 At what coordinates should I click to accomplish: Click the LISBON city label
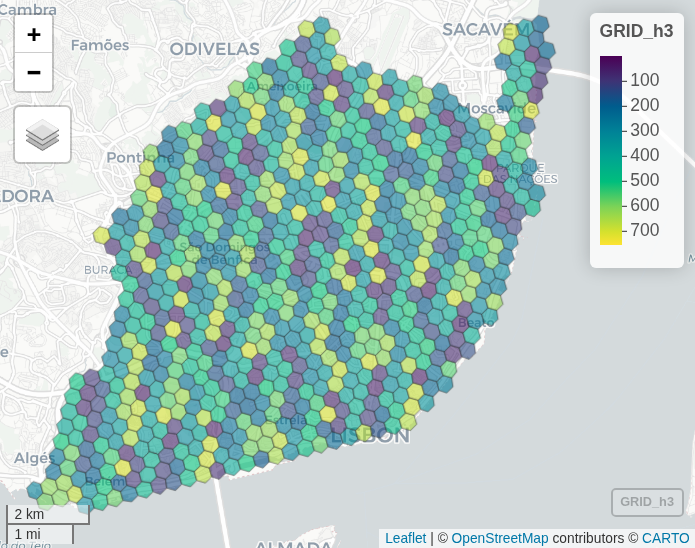(x=369, y=436)
